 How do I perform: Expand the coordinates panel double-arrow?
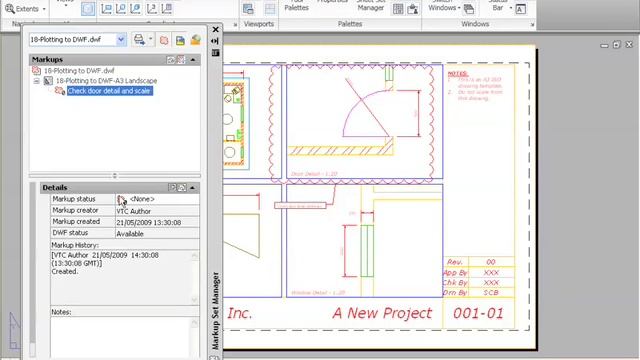tap(235, 25)
